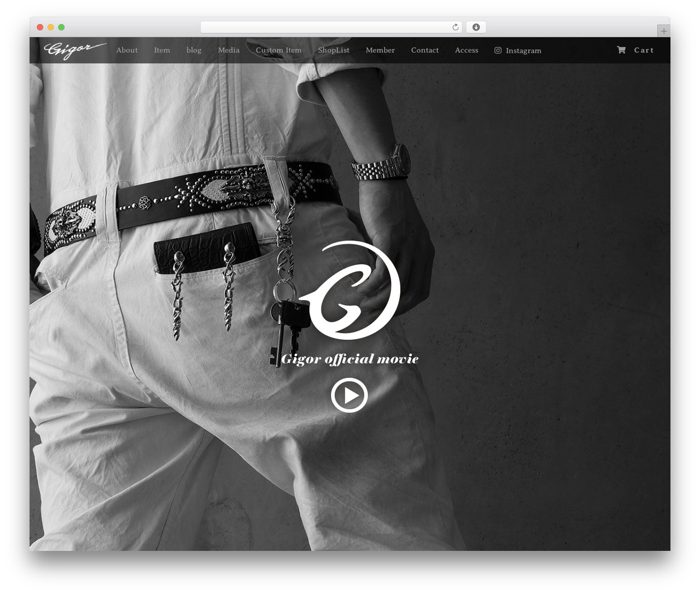Play the Gigor official movie
Screen dimensions: 700x593
click(349, 395)
